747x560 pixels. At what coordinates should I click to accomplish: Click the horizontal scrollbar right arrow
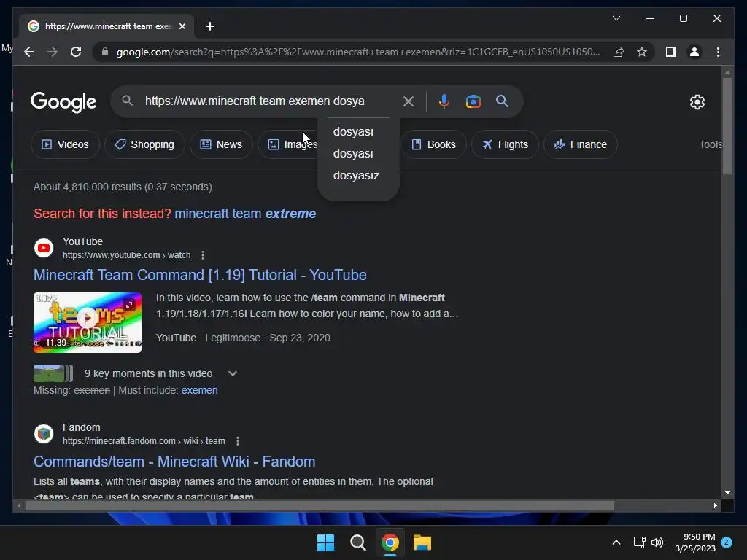pos(715,506)
